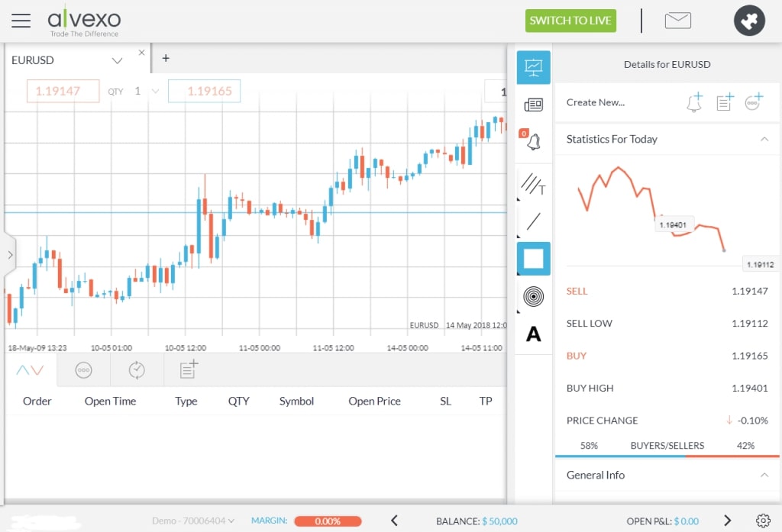782x532 pixels.
Task: Collapse the Statistics For Today section
Action: 764,139
